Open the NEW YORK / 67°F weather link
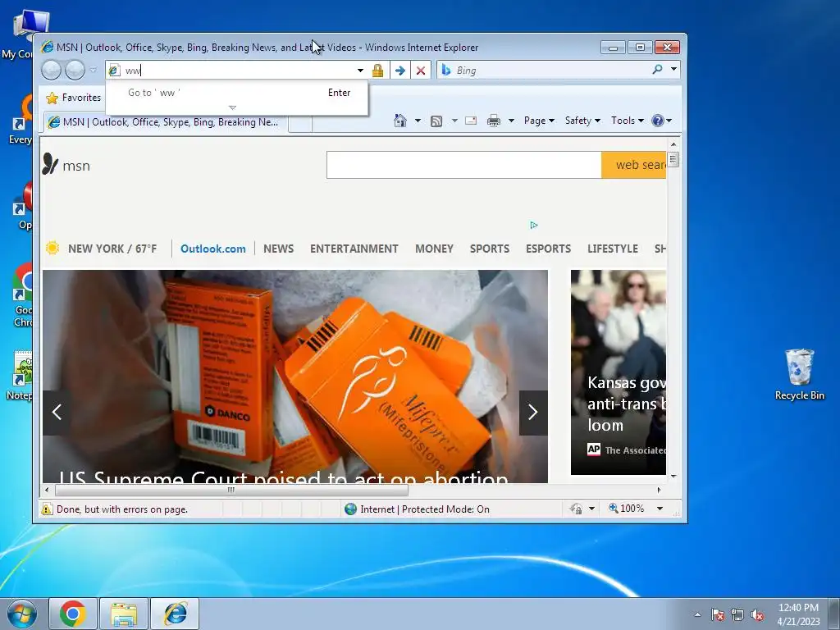This screenshot has height=630, width=840. click(112, 249)
